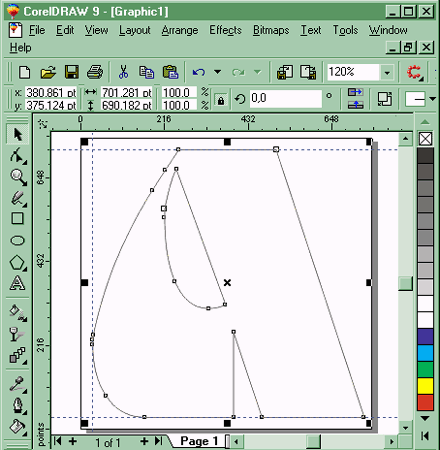
Task: Click the Export icon
Action: (308, 72)
